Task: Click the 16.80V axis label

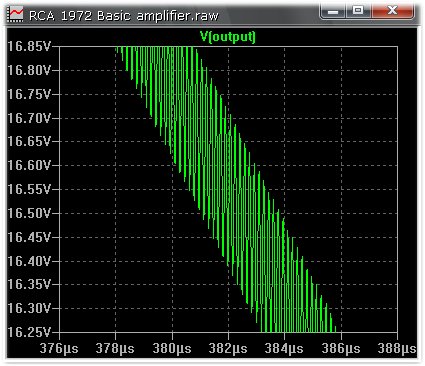Action: [x=29, y=70]
